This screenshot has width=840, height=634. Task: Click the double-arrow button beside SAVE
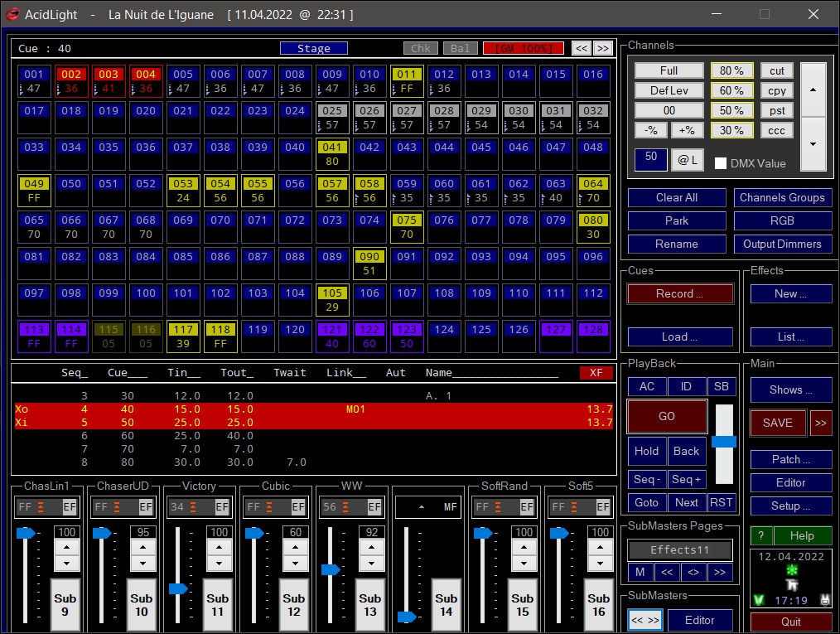(820, 423)
